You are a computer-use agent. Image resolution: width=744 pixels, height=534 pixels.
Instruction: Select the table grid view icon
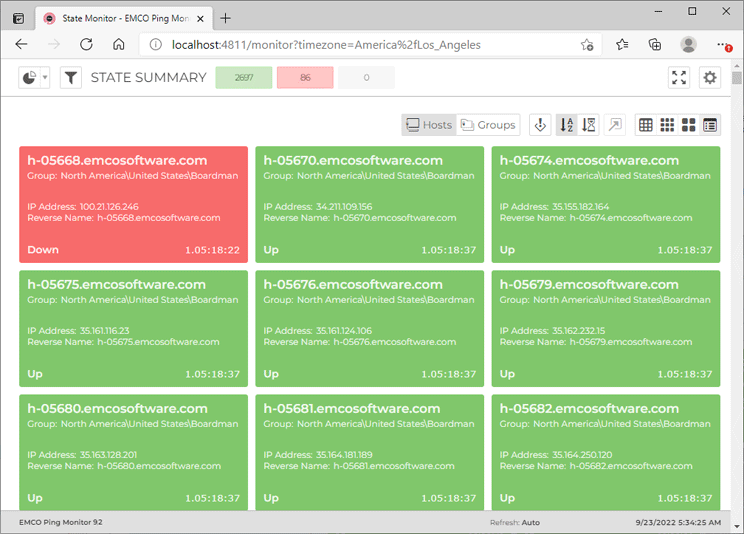(x=646, y=125)
